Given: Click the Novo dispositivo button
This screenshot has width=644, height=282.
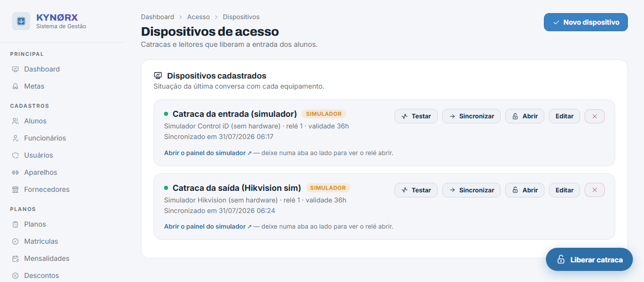Looking at the screenshot, I should coord(586,22).
